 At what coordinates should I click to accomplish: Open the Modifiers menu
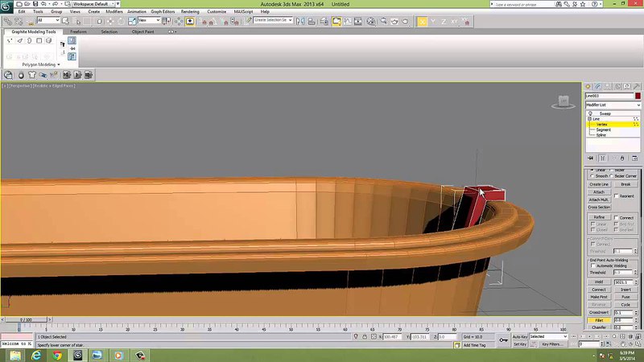tap(114, 12)
